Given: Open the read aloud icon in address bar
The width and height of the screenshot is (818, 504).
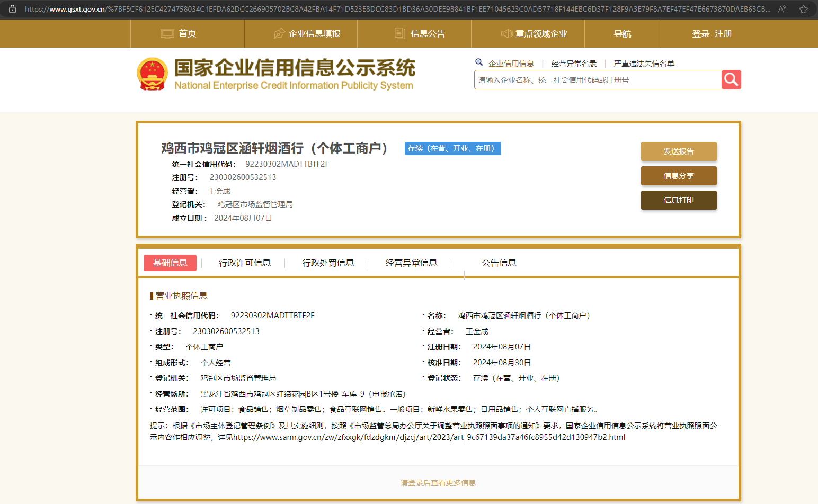Looking at the screenshot, I should point(782,9).
